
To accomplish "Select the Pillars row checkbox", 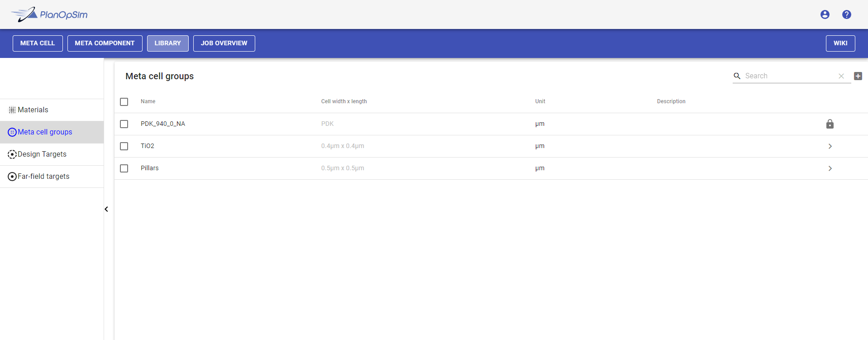I will (x=124, y=168).
